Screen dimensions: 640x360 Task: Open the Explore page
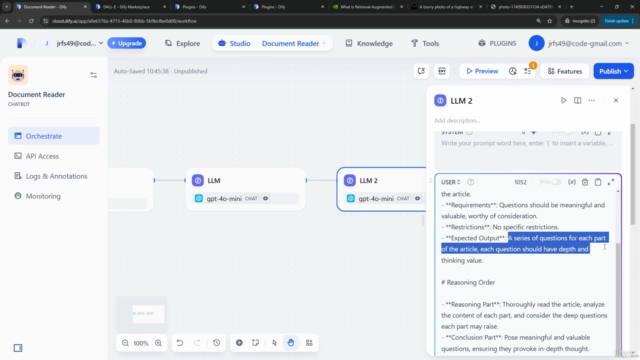[x=182, y=43]
